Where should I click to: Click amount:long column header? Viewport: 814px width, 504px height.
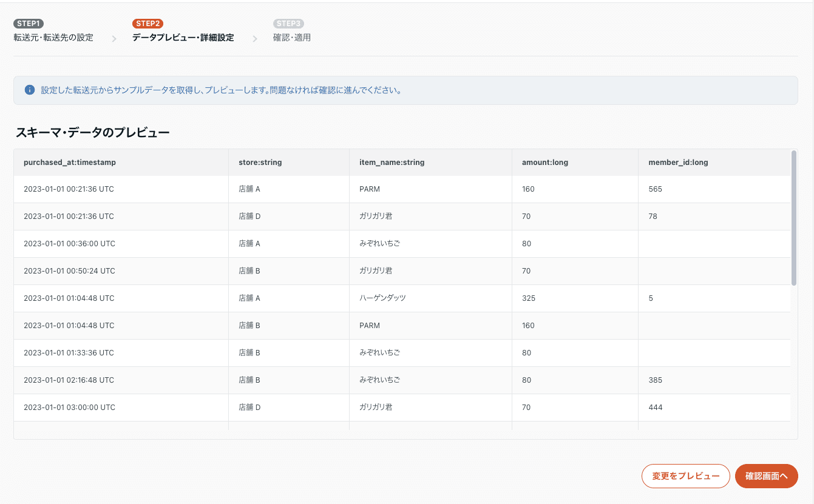point(544,163)
